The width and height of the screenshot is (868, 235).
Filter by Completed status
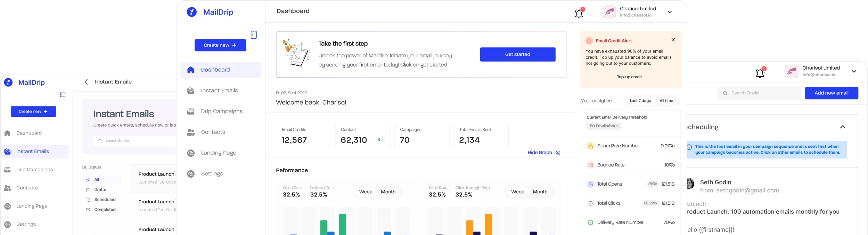[x=101, y=210]
